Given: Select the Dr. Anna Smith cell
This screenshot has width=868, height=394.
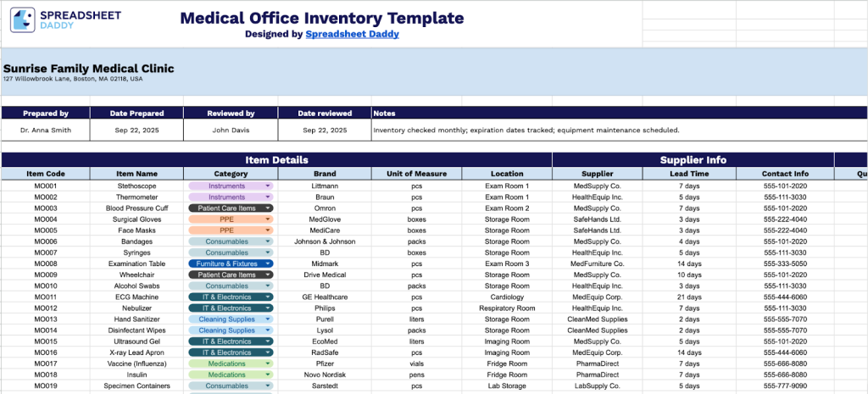Looking at the screenshot, I should (46, 130).
